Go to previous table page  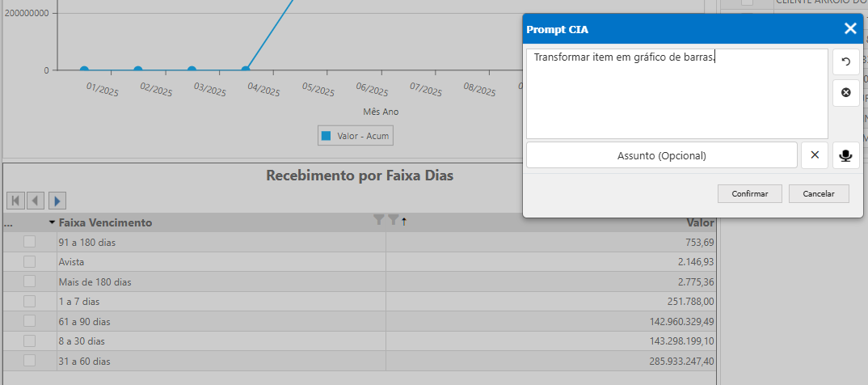36,200
